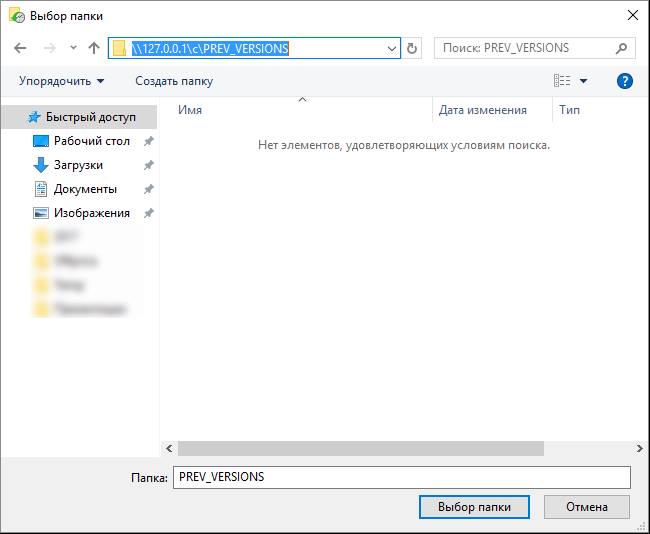Click the back navigation arrow
This screenshot has width=650, height=534.
point(22,48)
